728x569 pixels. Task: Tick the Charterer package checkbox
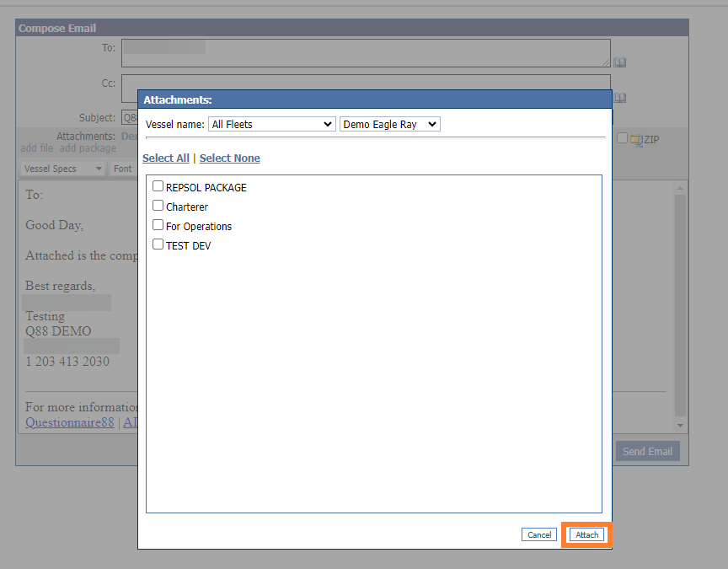(x=158, y=206)
